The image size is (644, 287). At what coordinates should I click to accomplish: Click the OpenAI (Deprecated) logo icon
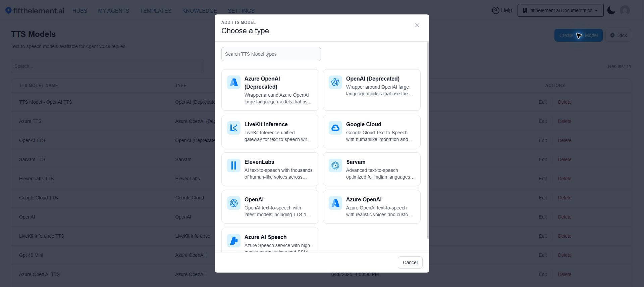coord(335,82)
